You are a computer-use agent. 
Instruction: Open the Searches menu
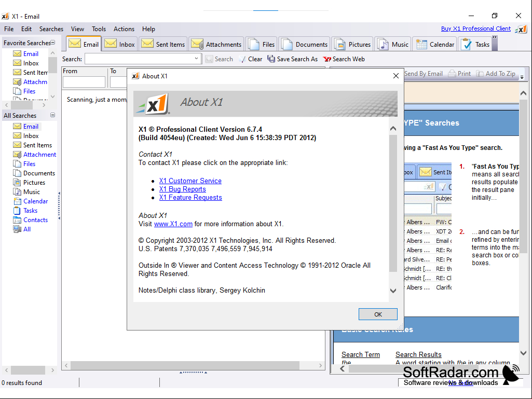click(x=51, y=29)
